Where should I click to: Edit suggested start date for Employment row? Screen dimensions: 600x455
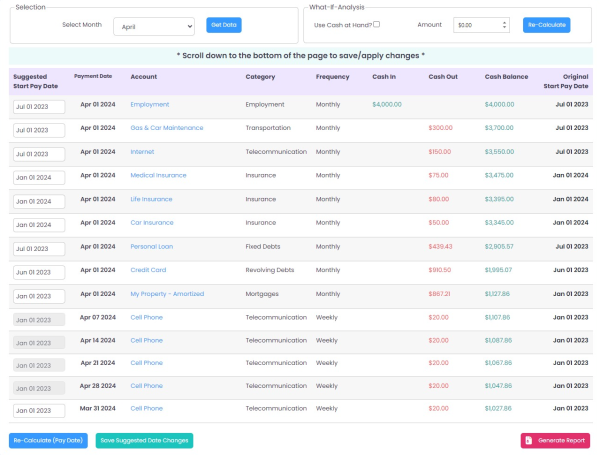(x=38, y=106)
